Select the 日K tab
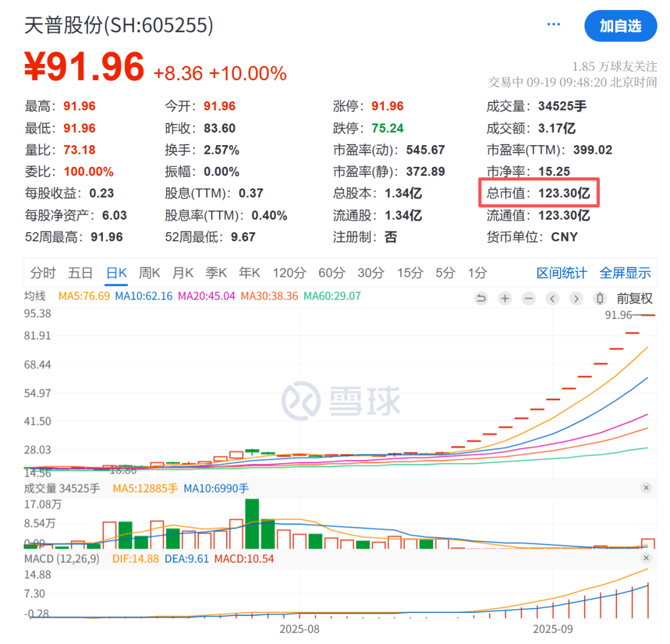The height and width of the screenshot is (644, 670). (x=117, y=272)
